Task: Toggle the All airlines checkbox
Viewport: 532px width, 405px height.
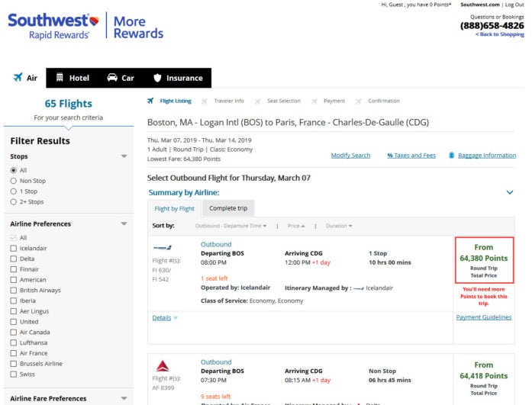Action: pos(14,238)
